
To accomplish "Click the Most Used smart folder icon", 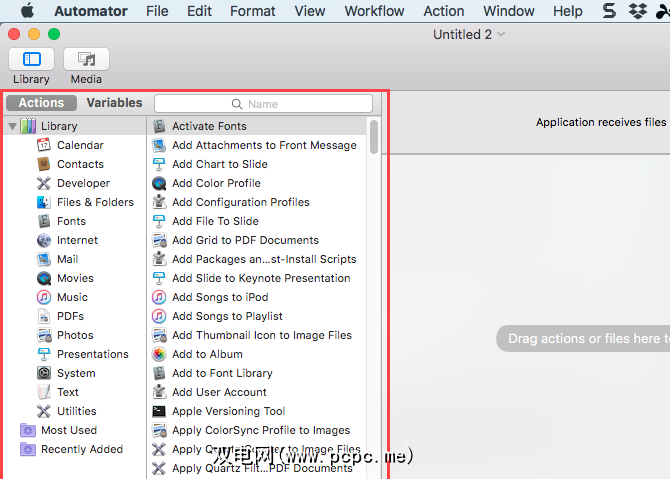I will point(28,430).
